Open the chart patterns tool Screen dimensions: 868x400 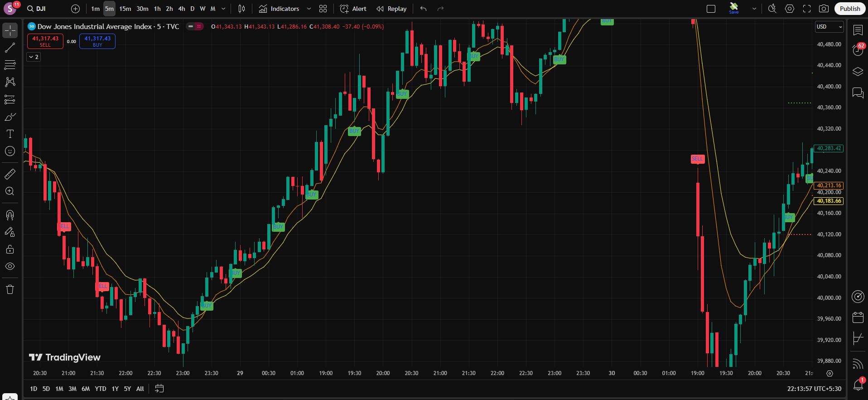(10, 82)
